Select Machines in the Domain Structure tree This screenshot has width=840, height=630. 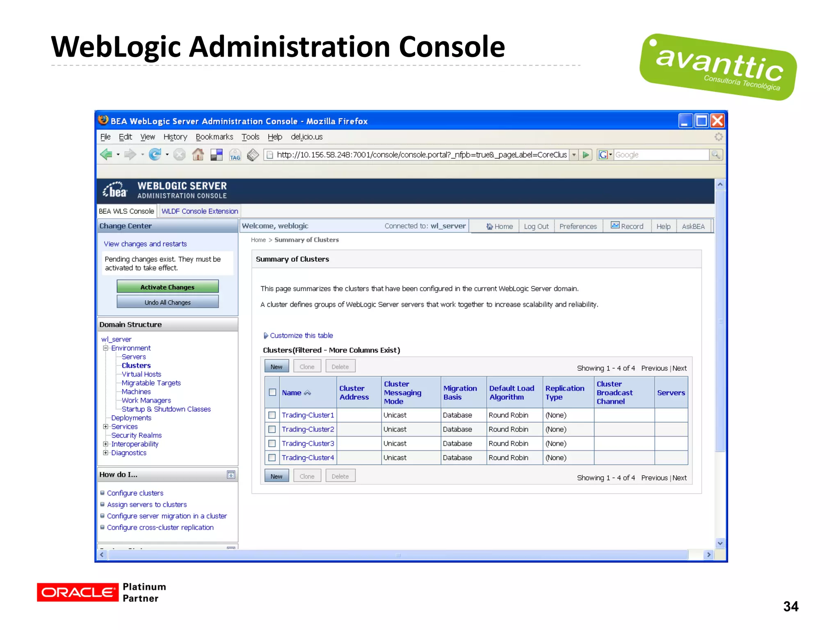coord(136,392)
